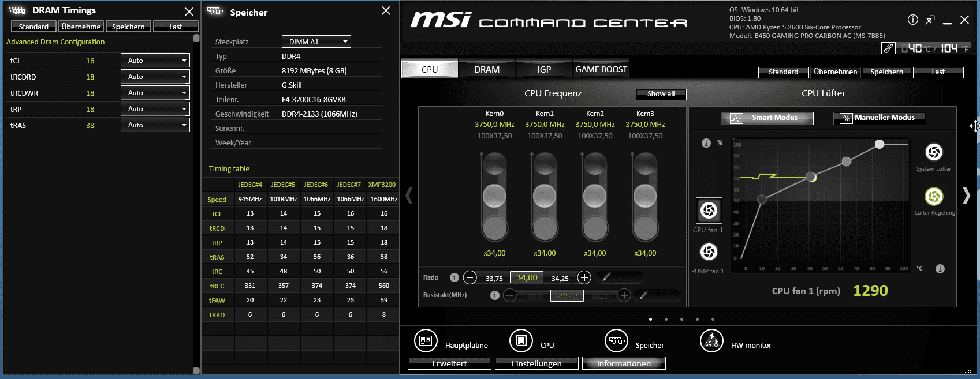Click Standard in DRAM Timings window
Screen dimensions: 980x379
click(33, 27)
